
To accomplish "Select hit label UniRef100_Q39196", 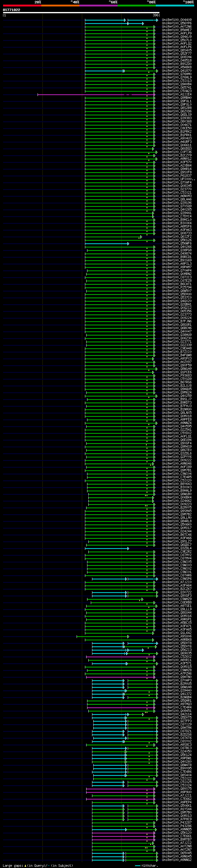I will tap(177, 203).
